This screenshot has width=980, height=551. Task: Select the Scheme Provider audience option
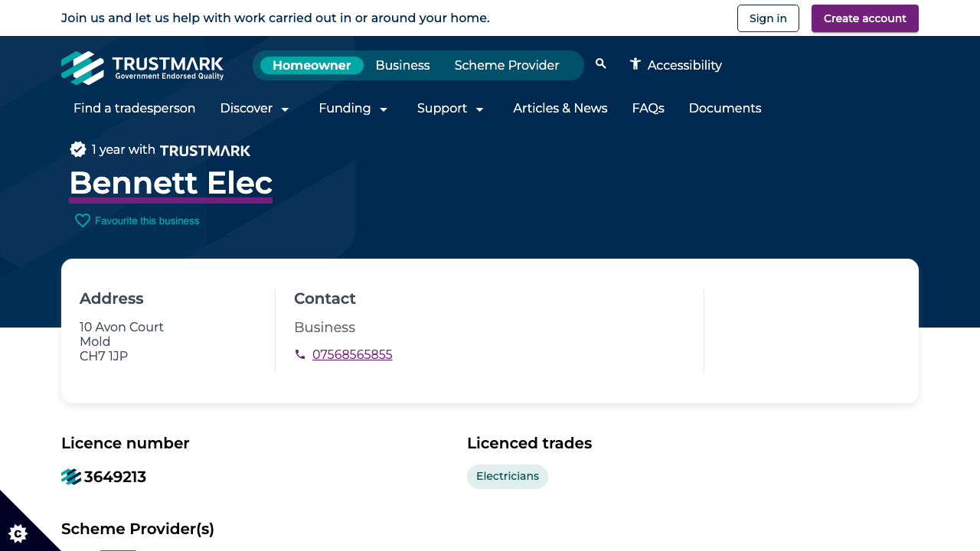point(507,65)
